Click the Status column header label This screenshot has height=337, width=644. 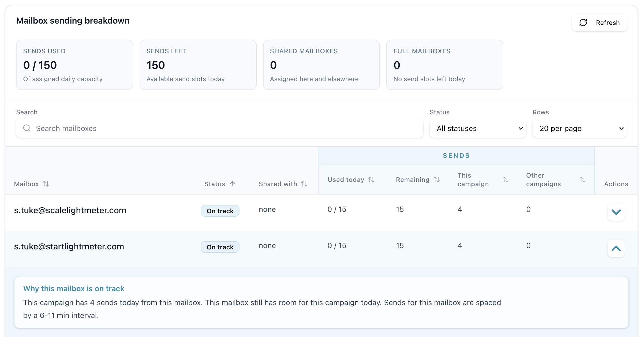(215, 184)
